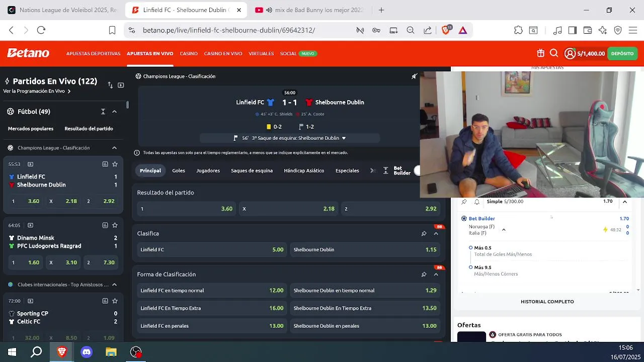This screenshot has height=362, width=644.
Task: Collapse the Noruega (F) Italia (F) bet details
Action: tap(504, 230)
